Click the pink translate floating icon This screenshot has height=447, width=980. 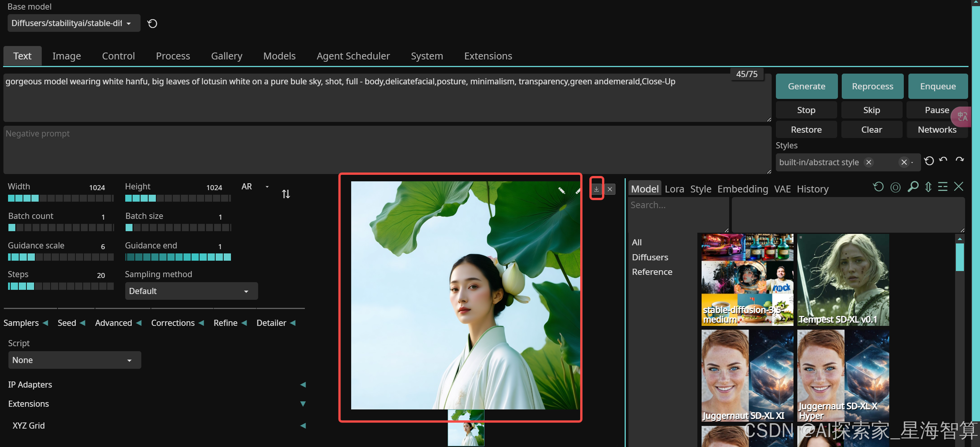click(962, 117)
